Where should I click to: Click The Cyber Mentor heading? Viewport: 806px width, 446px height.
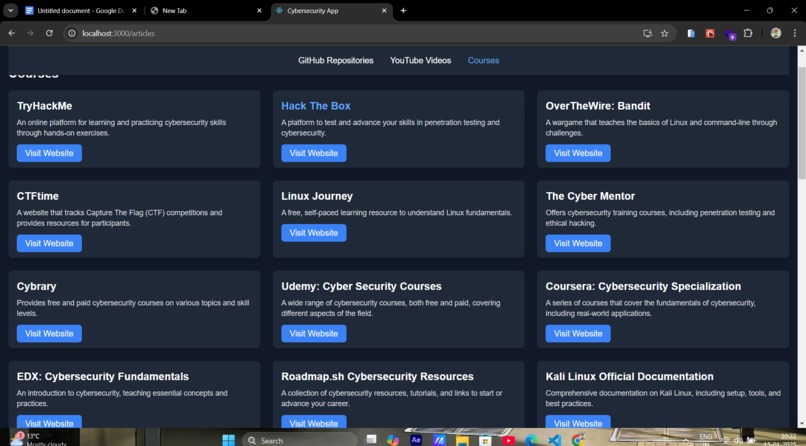(590, 196)
